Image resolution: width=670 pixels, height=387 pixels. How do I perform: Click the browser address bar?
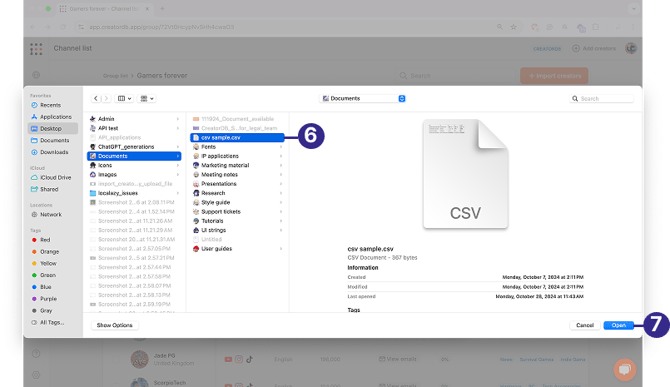(x=286, y=27)
